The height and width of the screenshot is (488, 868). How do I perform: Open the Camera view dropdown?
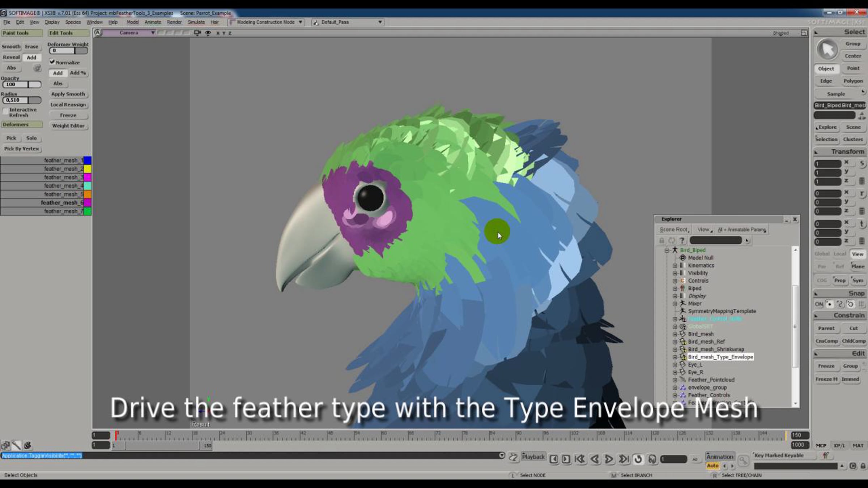[x=129, y=33]
